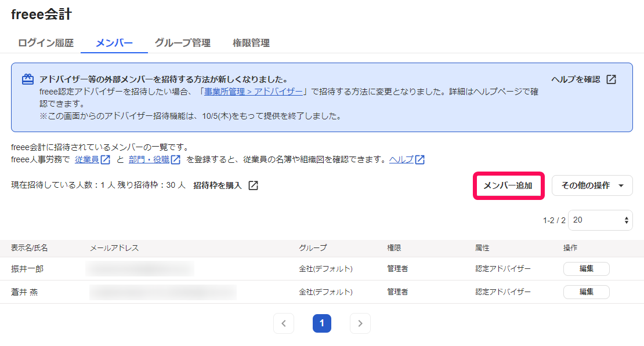The height and width of the screenshot is (346, 644).
Task: Click 全社(デフォルト) in 振井一郎 row
Action: pos(325,269)
